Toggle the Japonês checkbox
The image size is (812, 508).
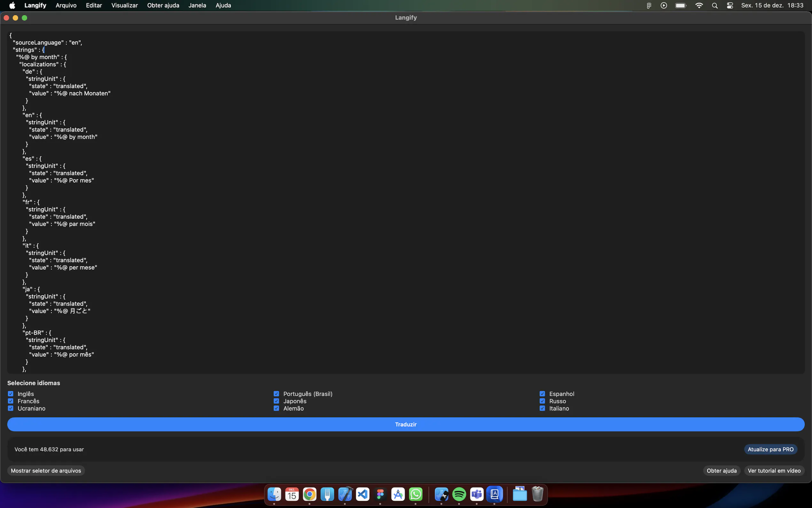tap(276, 401)
